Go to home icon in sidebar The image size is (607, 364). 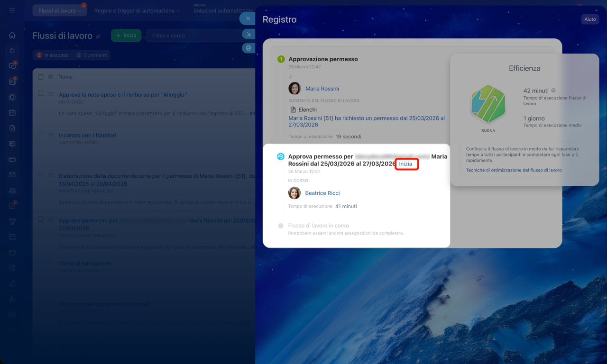tap(12, 35)
